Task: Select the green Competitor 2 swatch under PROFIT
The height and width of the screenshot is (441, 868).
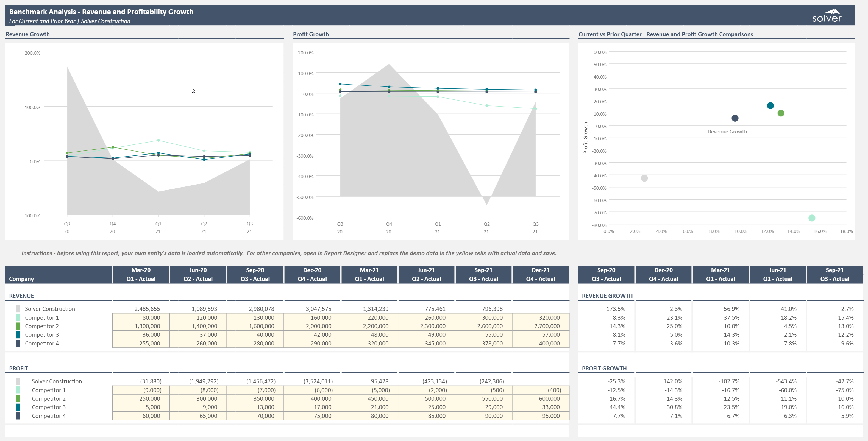Action: point(18,398)
